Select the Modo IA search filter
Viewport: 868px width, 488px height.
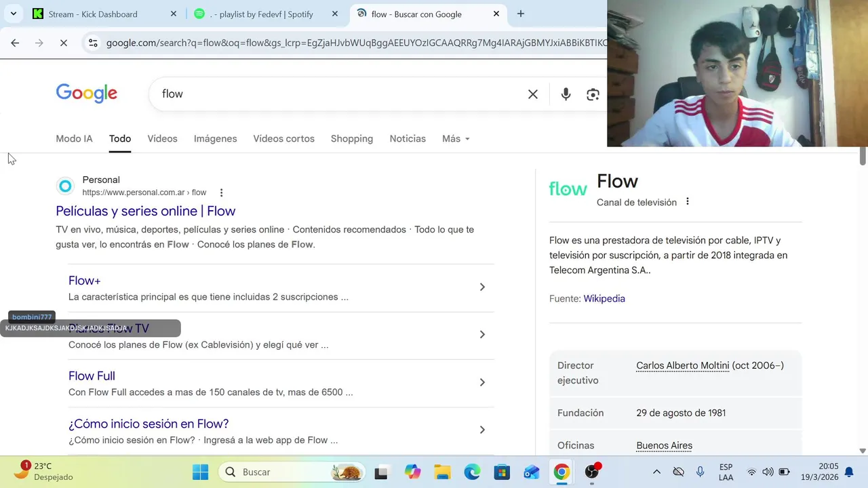(x=74, y=138)
